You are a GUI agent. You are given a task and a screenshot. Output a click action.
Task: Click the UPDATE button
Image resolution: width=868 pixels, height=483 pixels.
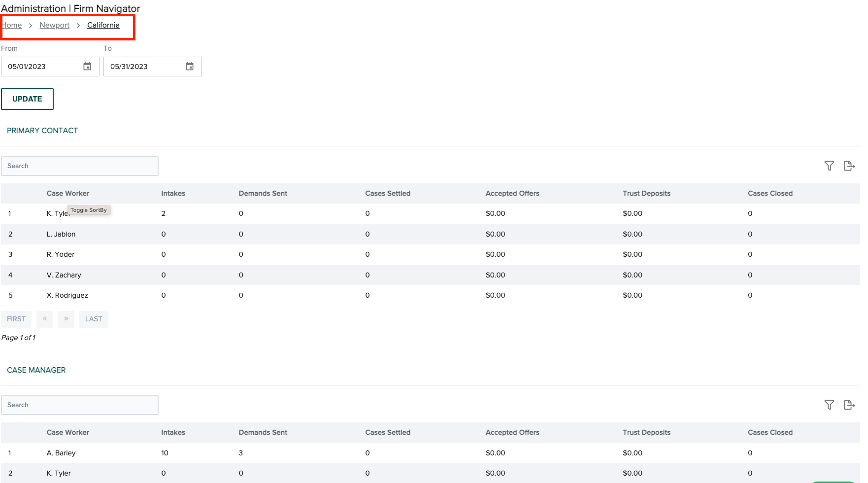27,99
